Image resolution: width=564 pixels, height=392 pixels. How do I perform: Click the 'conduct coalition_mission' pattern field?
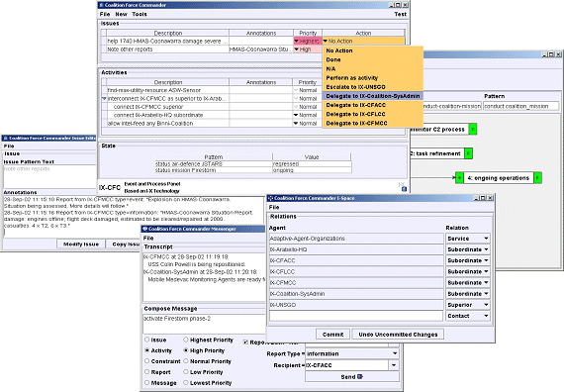520,106
